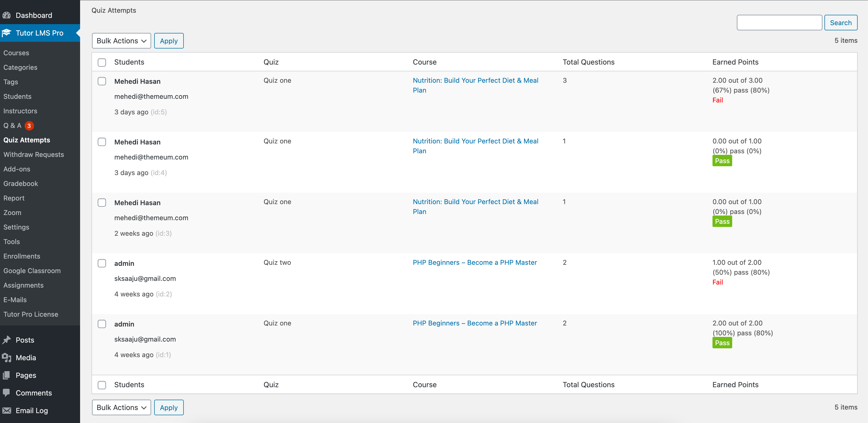The width and height of the screenshot is (868, 423).
Task: Open Tools menu item
Action: (11, 241)
